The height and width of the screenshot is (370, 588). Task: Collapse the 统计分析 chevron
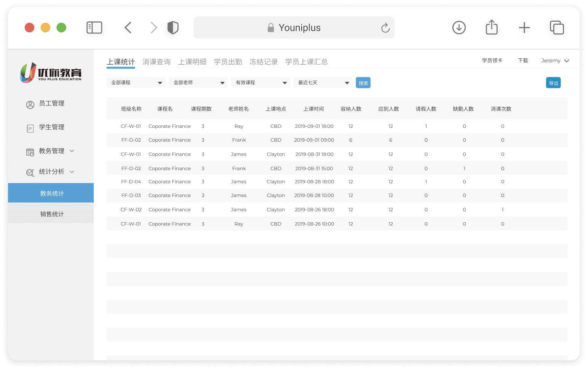pos(72,172)
